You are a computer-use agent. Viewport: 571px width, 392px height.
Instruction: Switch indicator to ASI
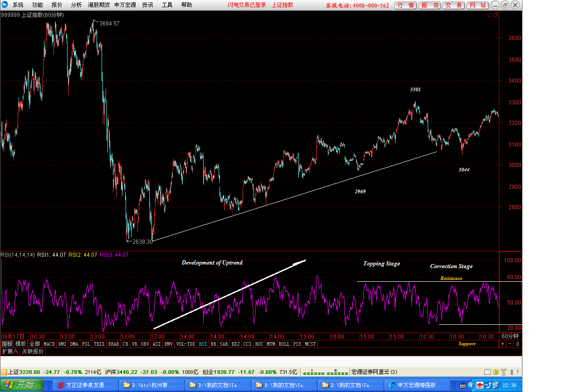click(156, 344)
